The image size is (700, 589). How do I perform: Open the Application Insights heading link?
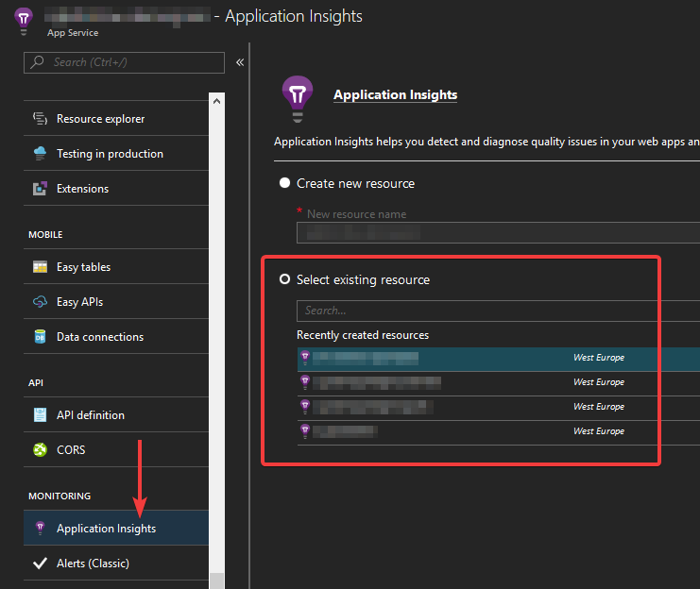click(x=395, y=95)
